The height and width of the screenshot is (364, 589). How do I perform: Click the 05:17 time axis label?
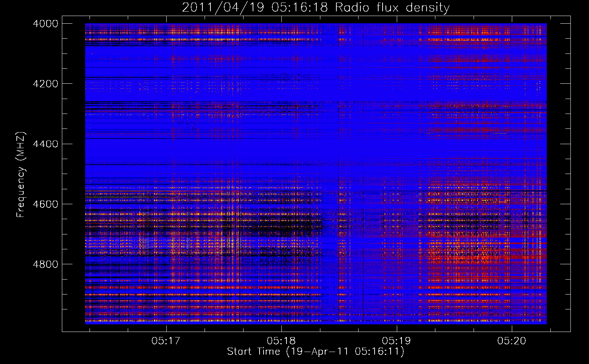pos(166,341)
